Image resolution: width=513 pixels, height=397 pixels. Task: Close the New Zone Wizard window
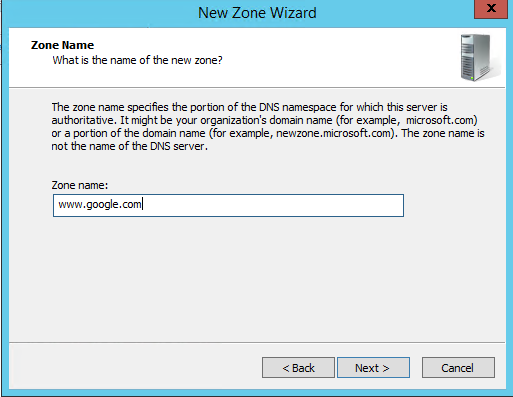tap(491, 9)
